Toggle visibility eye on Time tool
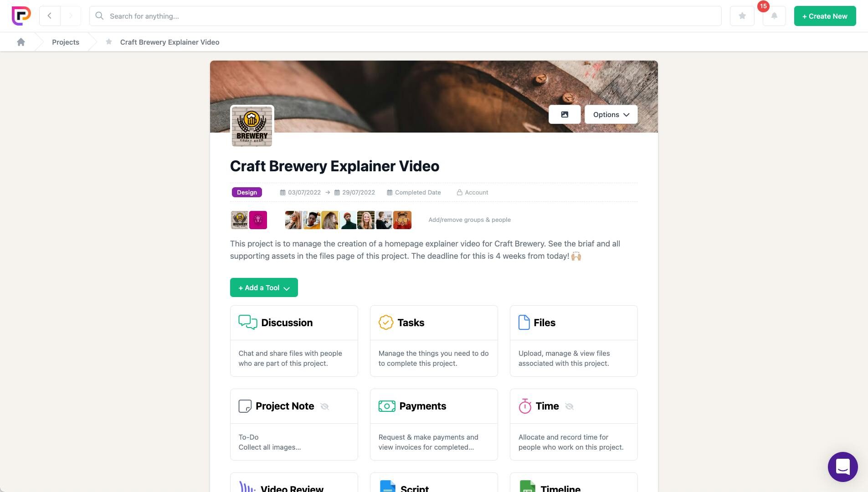This screenshot has height=492, width=868. point(569,406)
